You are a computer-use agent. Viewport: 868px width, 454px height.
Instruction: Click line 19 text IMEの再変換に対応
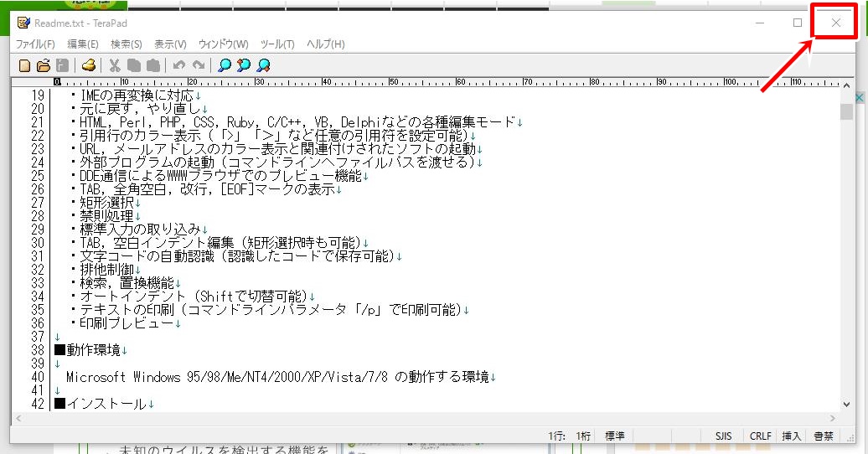tap(137, 95)
